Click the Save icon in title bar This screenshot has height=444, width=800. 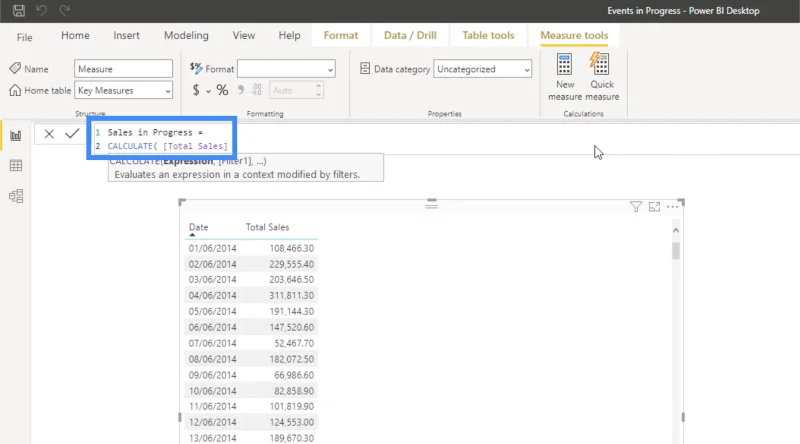[19, 10]
